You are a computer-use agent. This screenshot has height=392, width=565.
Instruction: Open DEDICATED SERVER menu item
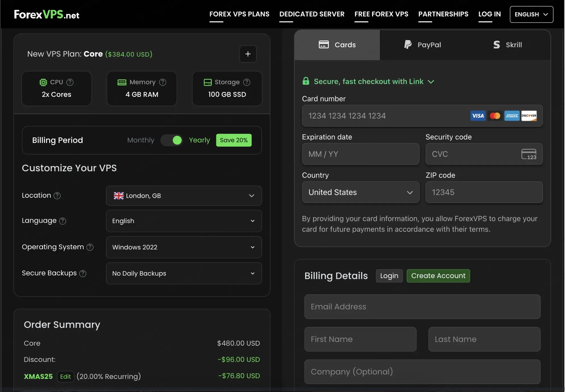pyautogui.click(x=312, y=14)
